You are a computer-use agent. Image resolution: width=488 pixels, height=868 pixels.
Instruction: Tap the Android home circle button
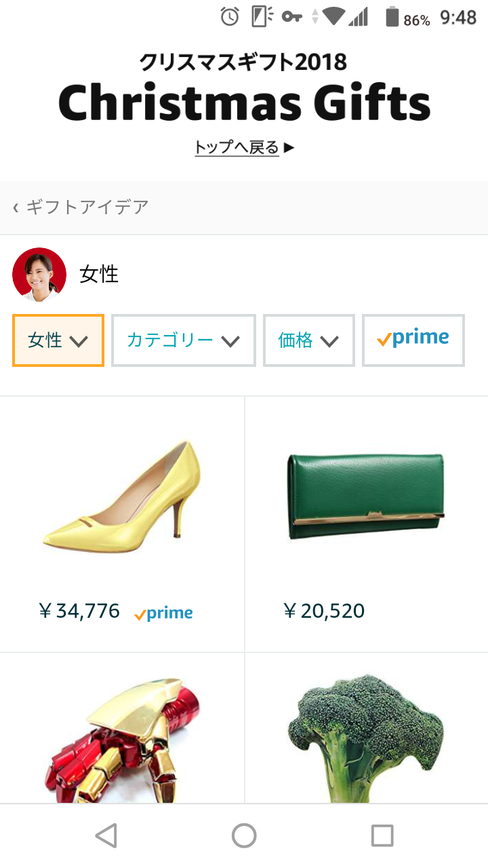click(x=244, y=835)
